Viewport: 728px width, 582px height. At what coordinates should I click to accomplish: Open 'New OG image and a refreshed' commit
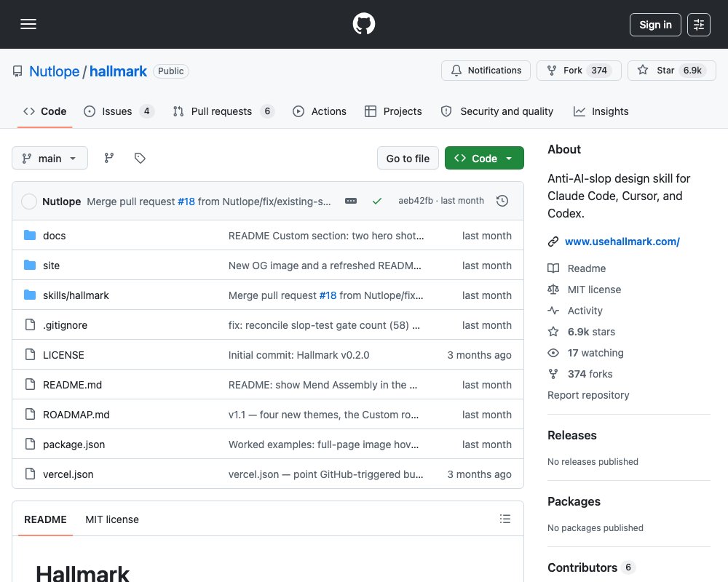[325, 266]
